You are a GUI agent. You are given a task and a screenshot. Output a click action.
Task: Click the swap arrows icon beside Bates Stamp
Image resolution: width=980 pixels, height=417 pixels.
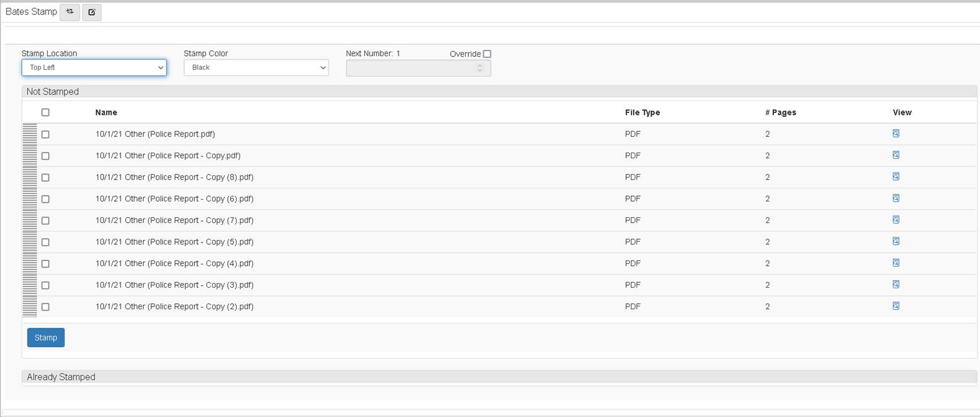point(70,12)
